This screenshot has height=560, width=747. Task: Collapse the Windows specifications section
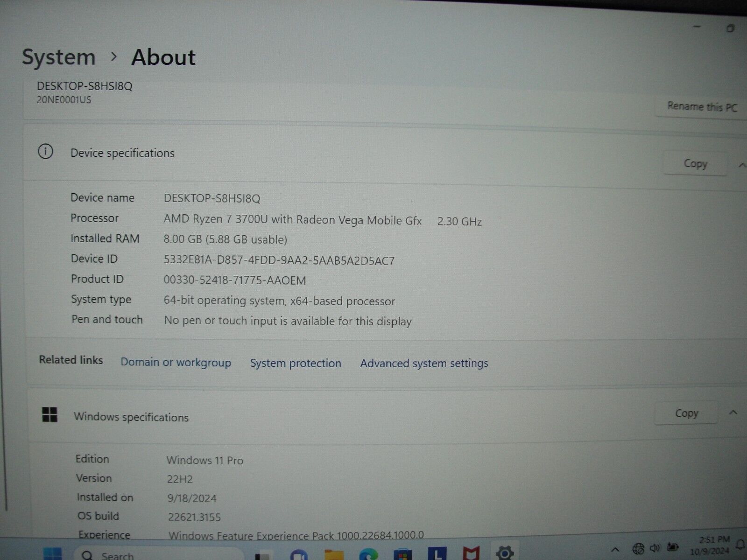(x=733, y=413)
